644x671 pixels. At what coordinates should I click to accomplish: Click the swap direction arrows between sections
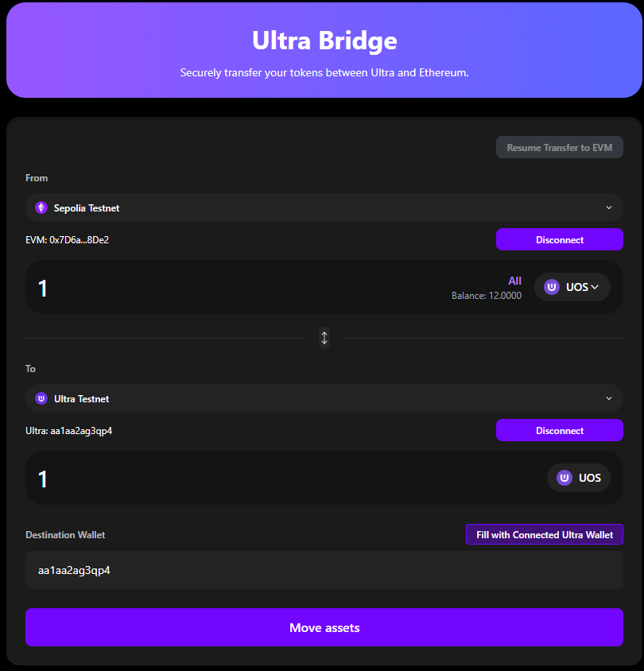(x=324, y=338)
